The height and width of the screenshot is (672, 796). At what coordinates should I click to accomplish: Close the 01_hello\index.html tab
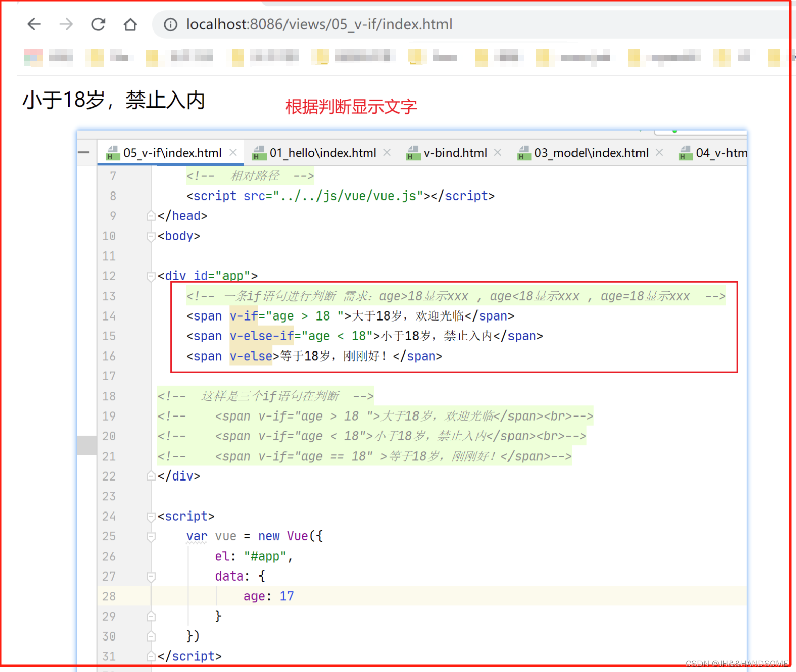click(x=387, y=152)
